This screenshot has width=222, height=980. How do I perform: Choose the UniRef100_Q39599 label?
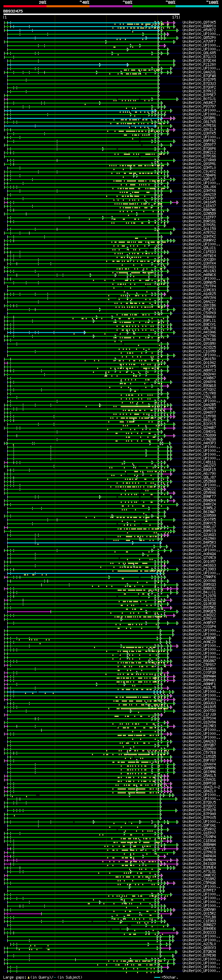199,516
